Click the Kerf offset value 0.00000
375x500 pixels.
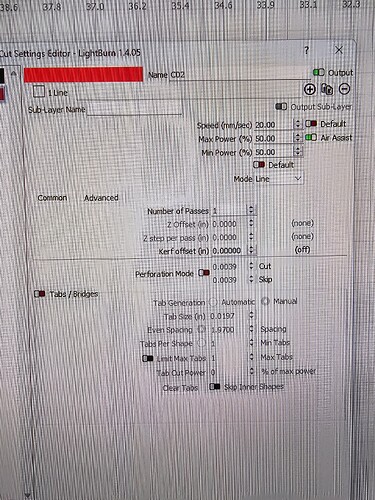pos(230,250)
